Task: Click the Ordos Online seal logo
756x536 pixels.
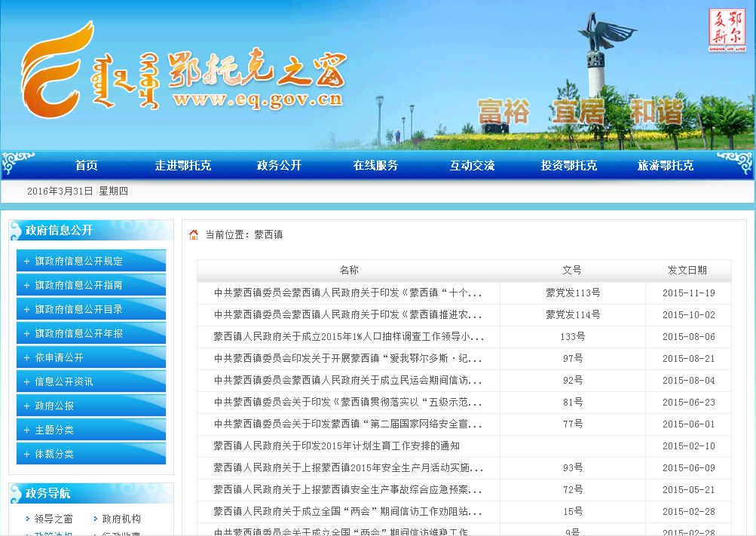Action: (x=727, y=30)
